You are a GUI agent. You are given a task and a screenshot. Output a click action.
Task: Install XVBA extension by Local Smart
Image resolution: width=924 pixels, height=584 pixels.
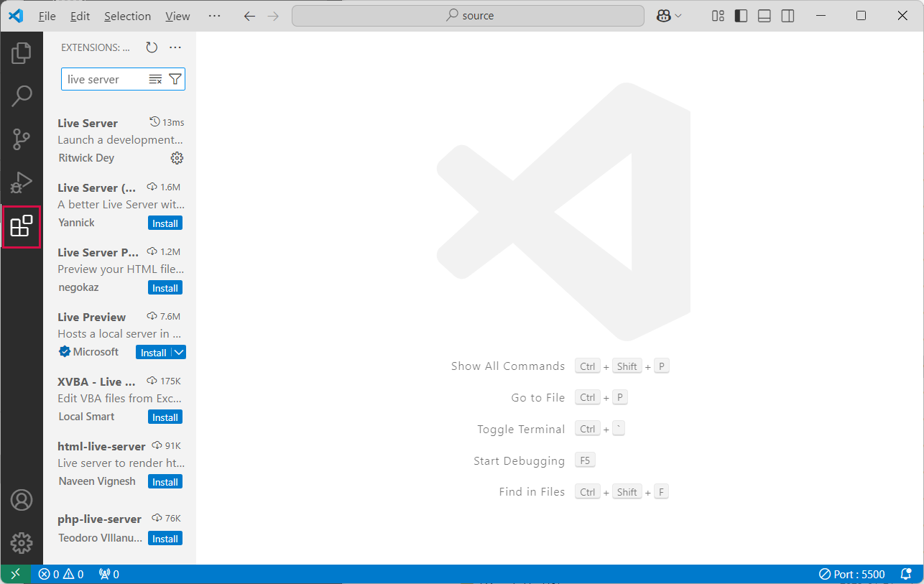coord(165,417)
